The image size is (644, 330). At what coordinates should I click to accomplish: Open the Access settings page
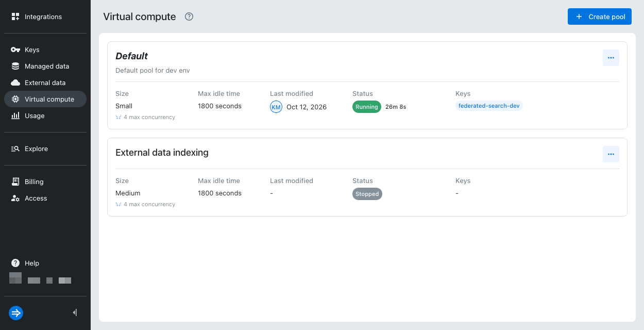(x=45, y=198)
